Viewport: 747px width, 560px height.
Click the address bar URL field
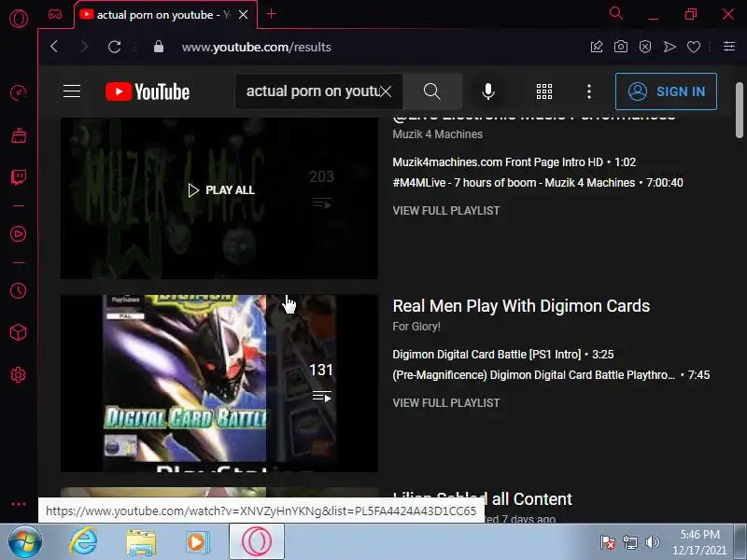click(256, 47)
